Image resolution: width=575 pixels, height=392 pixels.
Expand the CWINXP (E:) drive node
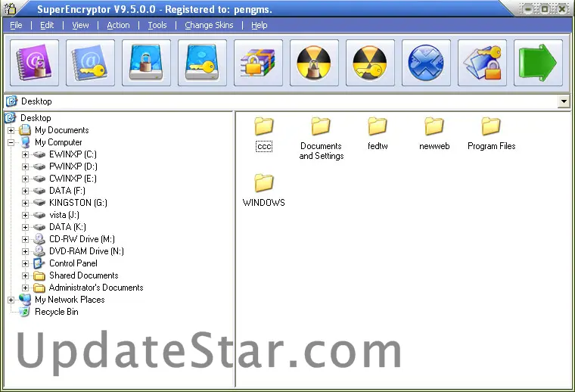click(x=25, y=179)
